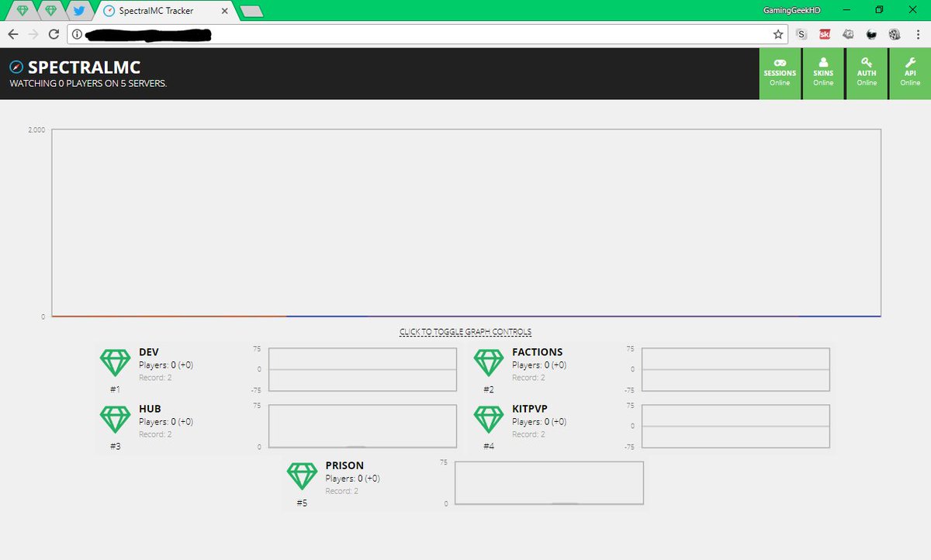Go back with browser back arrow
The width and height of the screenshot is (931, 560).
(13, 34)
